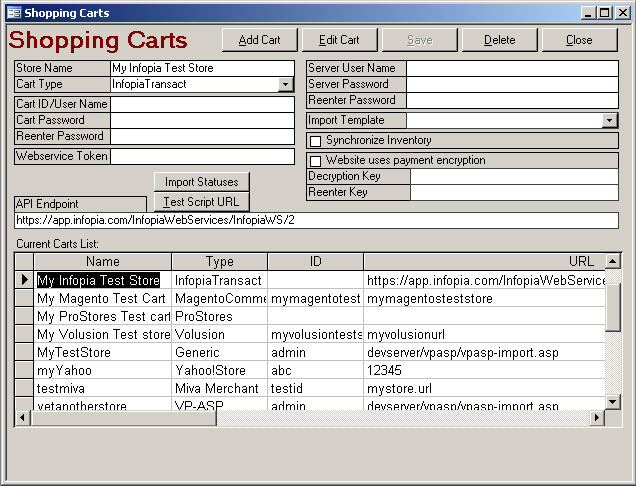Select the Cart Password field
636x486 pixels.
(x=202, y=120)
